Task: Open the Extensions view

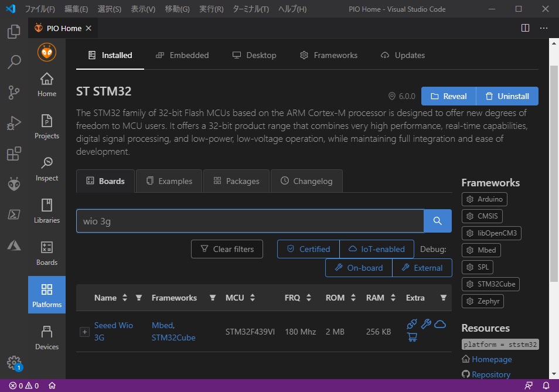Action: click(14, 154)
